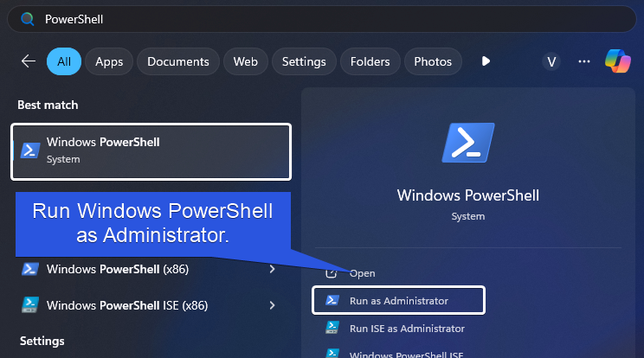Switch to the Folders filter tab

coord(370,61)
